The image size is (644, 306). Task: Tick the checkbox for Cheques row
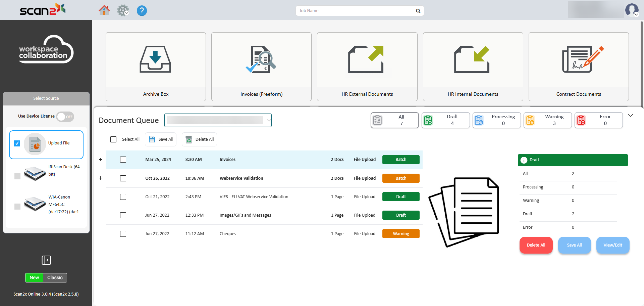tap(123, 234)
